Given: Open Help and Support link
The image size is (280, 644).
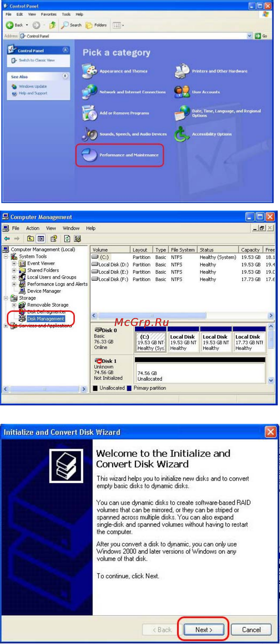Looking at the screenshot, I should point(33,93).
